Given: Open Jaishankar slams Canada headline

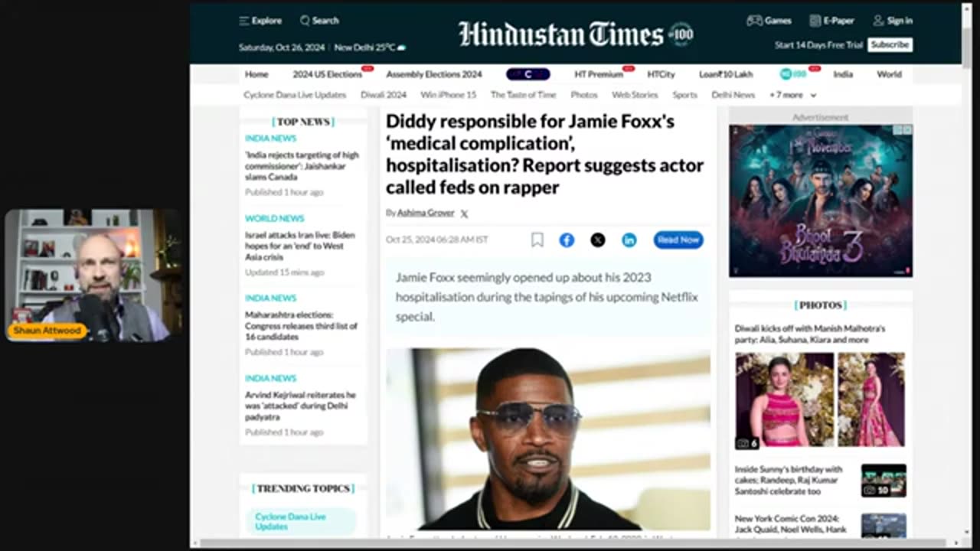Looking at the screenshot, I should coord(302,165).
